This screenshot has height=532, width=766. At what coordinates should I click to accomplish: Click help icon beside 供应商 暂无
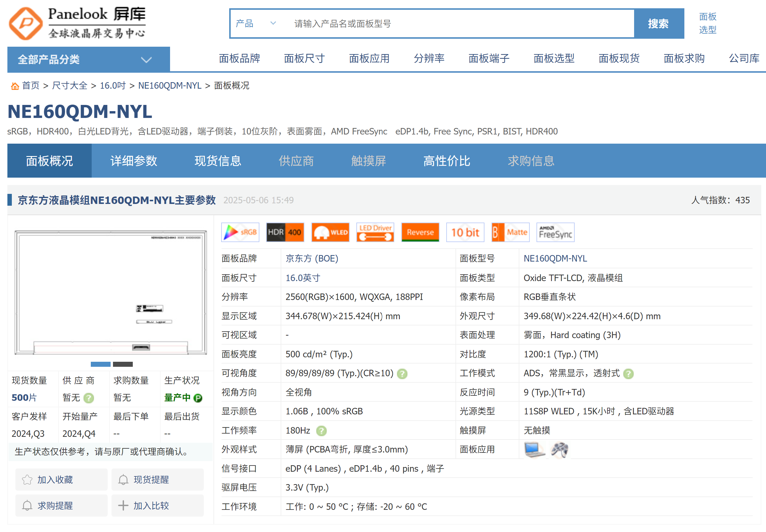click(88, 398)
